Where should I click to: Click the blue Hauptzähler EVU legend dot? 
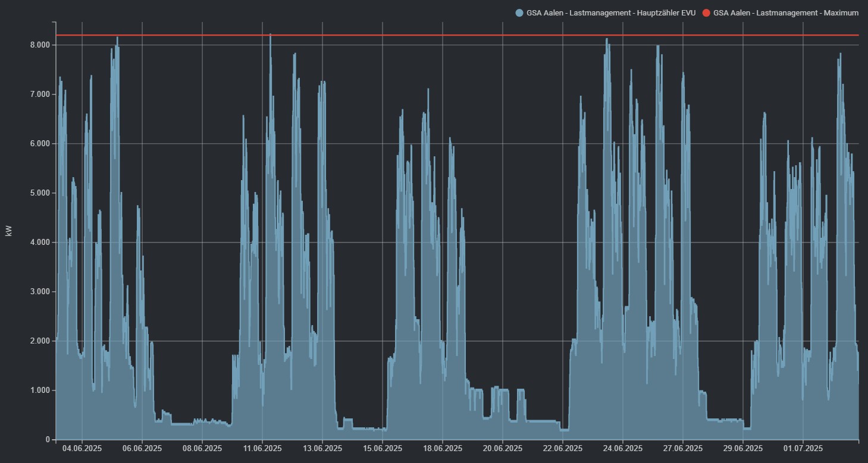click(519, 12)
